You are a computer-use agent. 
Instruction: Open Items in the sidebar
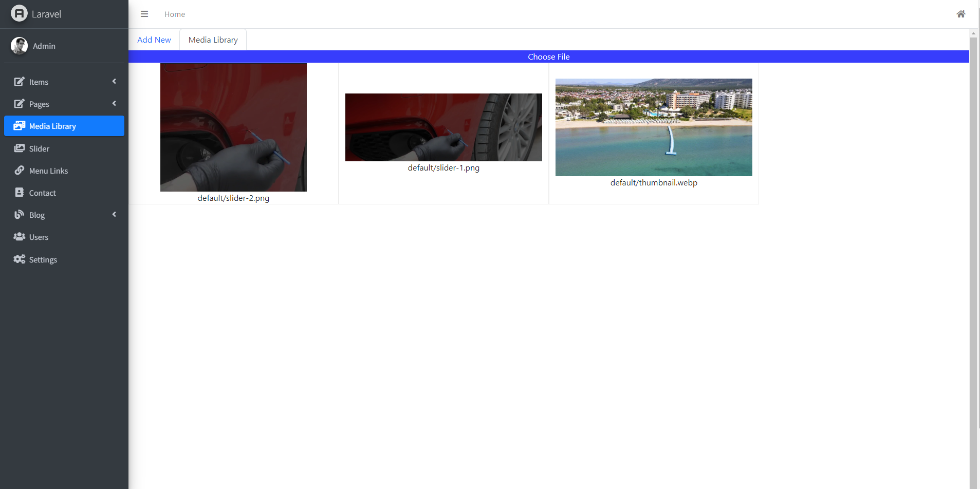tap(64, 82)
